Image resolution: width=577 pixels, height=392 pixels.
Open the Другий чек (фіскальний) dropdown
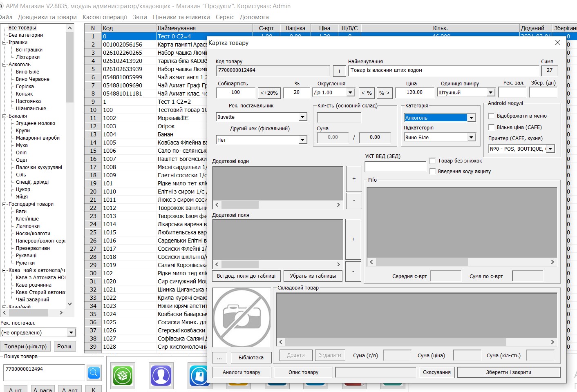303,140
